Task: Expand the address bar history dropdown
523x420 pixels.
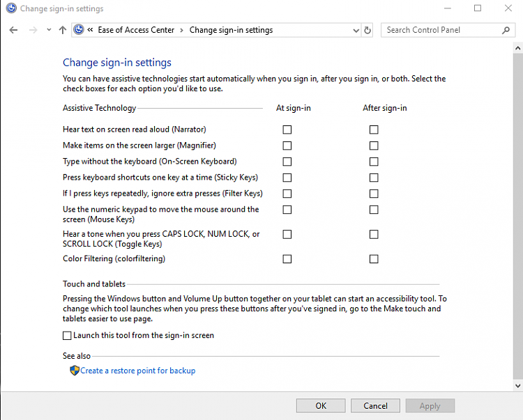Action: pos(355,30)
